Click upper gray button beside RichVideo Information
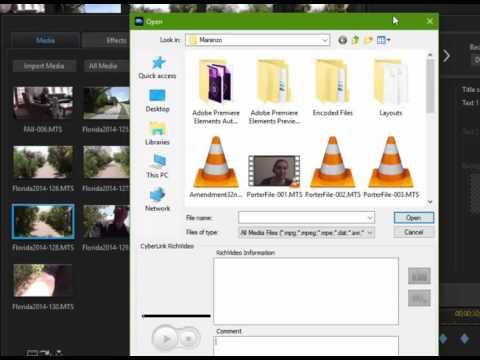The image size is (480, 360). [419, 276]
